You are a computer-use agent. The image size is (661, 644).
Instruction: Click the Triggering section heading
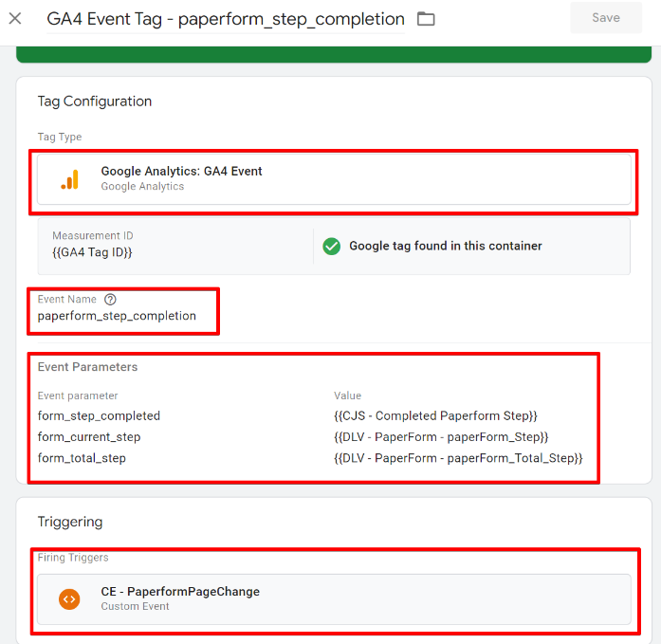tap(70, 522)
